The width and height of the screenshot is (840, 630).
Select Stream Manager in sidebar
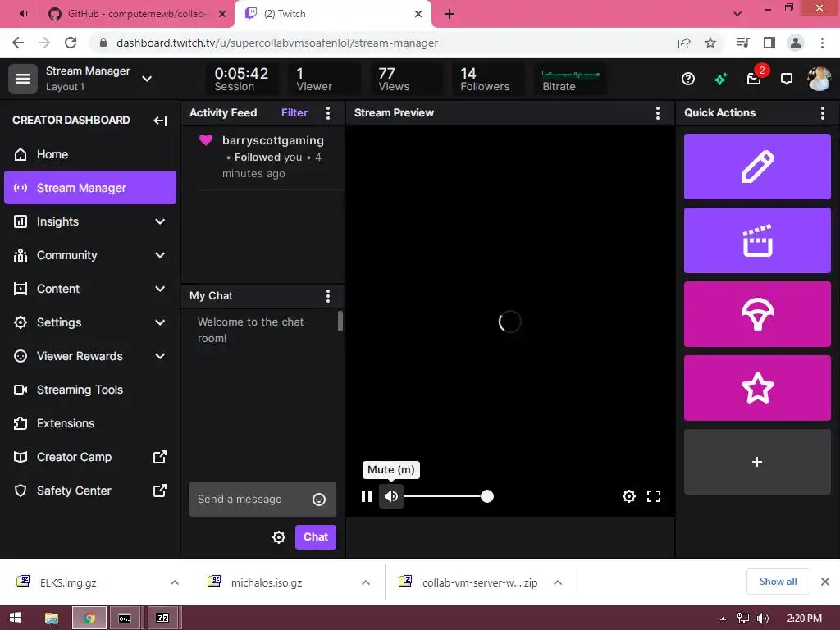(90, 188)
